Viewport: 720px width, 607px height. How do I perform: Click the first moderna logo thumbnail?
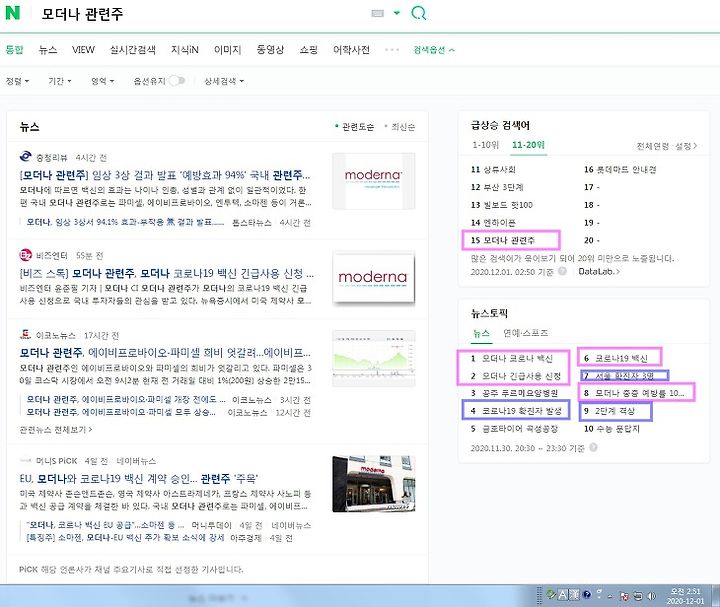(374, 181)
